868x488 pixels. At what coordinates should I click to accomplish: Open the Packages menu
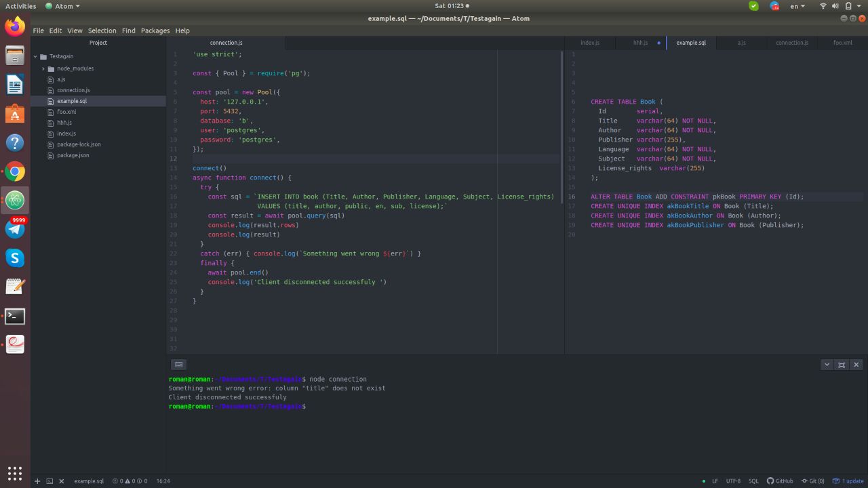click(x=155, y=30)
